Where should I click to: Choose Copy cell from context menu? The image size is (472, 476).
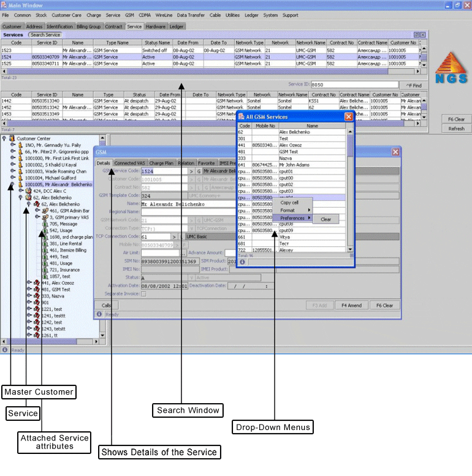pos(292,203)
